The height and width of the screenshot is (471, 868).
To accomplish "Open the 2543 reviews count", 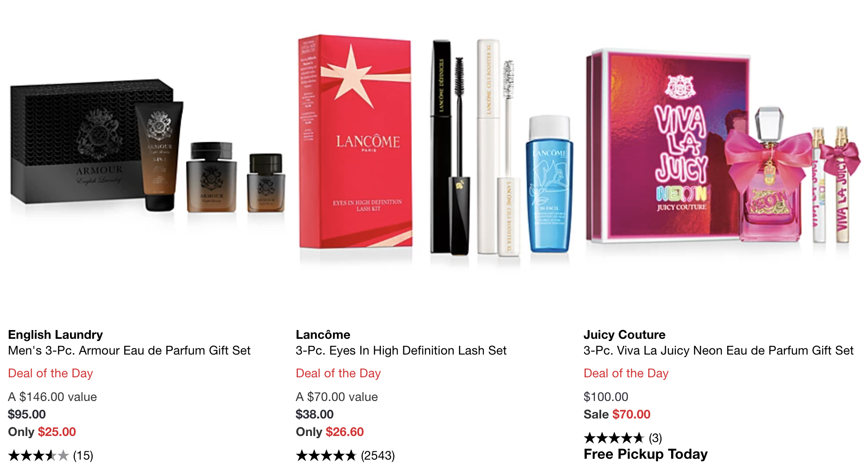I will (378, 456).
